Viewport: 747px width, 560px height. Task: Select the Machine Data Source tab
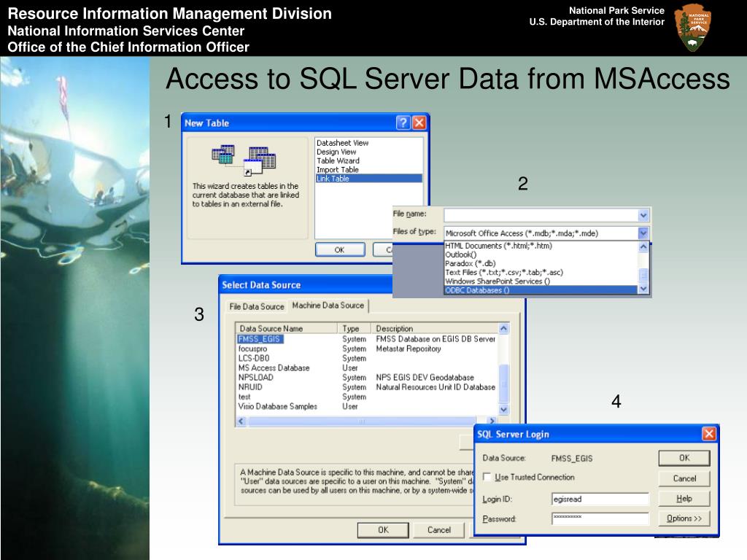point(328,306)
